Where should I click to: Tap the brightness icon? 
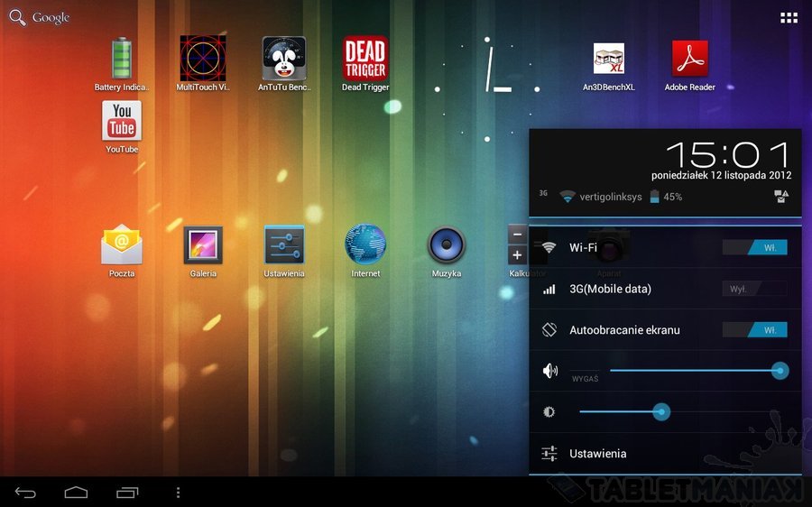[x=549, y=411]
